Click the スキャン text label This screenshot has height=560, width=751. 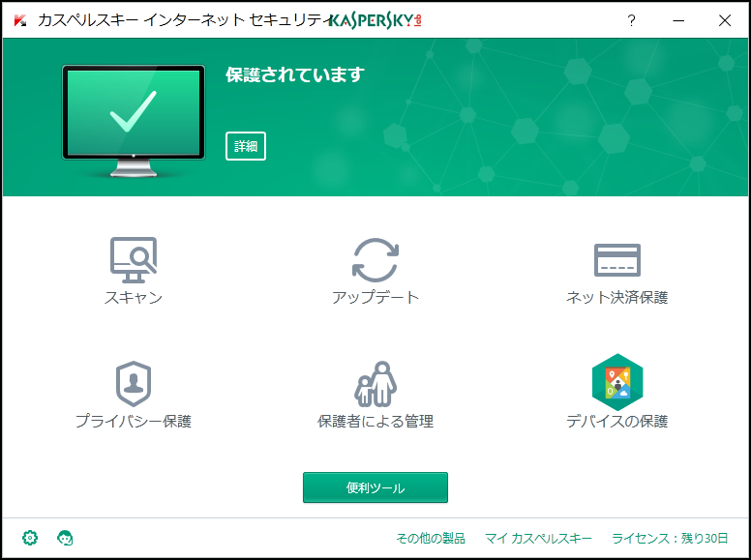pos(134,298)
